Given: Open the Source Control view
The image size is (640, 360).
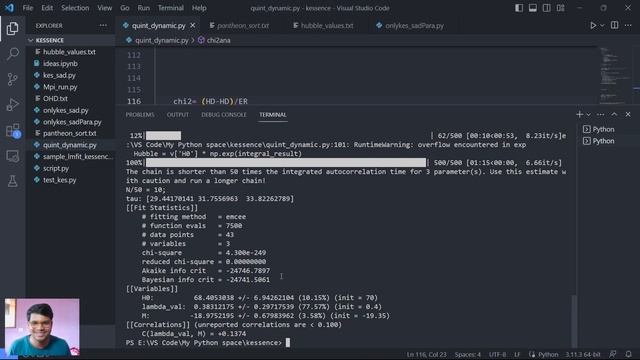Looking at the screenshot, I should coord(12,79).
